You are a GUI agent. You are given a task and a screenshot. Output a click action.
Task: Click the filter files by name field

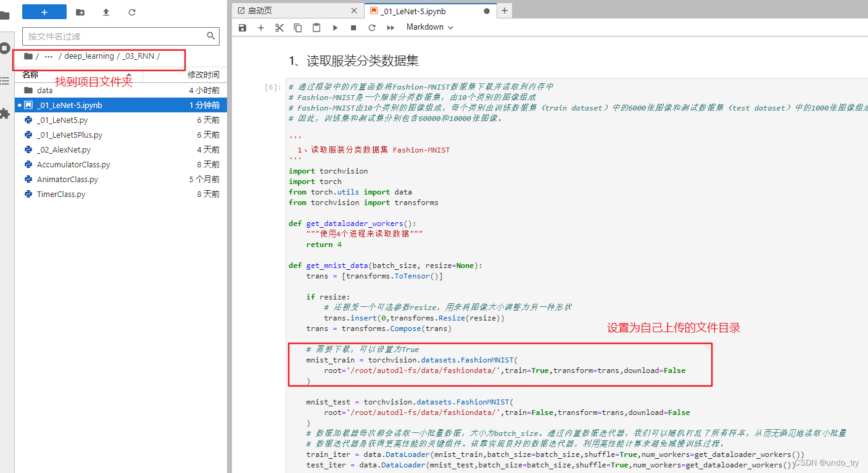pos(120,36)
